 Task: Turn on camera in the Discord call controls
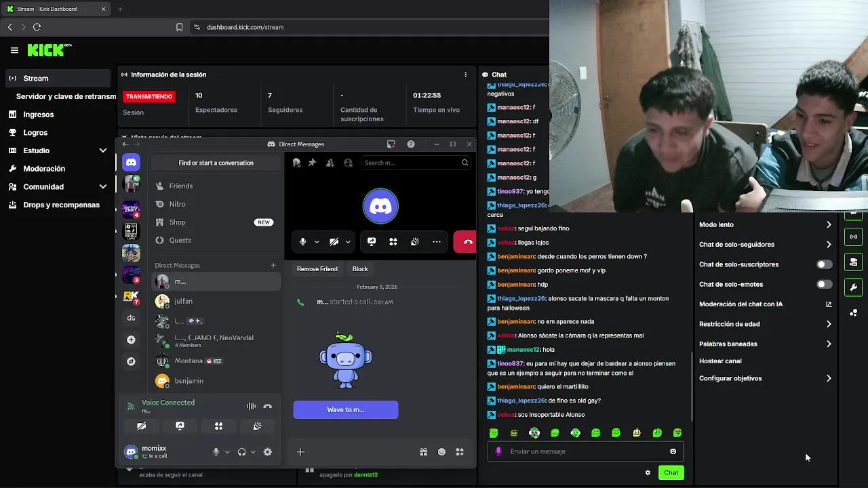(334, 241)
